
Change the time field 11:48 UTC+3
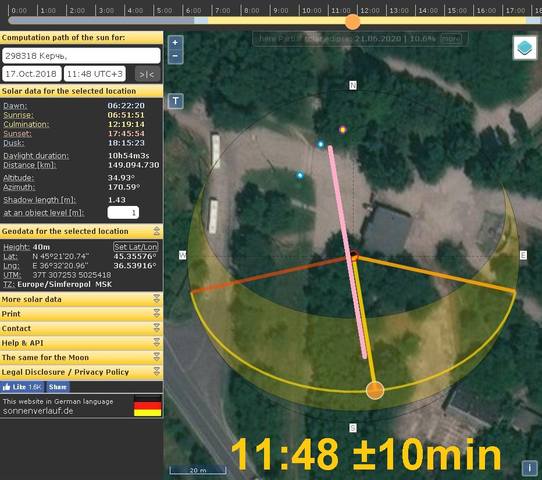click(95, 74)
